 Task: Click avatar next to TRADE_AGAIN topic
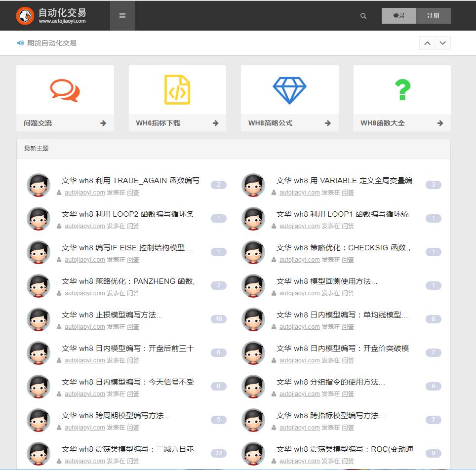click(x=39, y=185)
